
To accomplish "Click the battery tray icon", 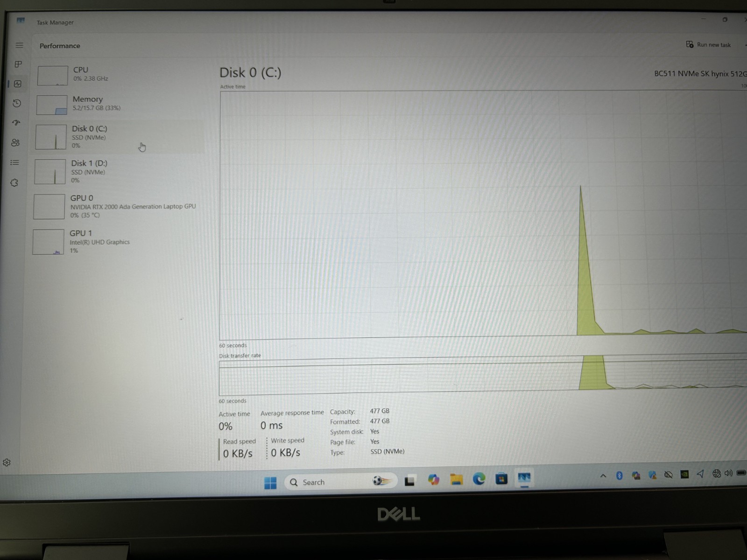I will [x=741, y=473].
